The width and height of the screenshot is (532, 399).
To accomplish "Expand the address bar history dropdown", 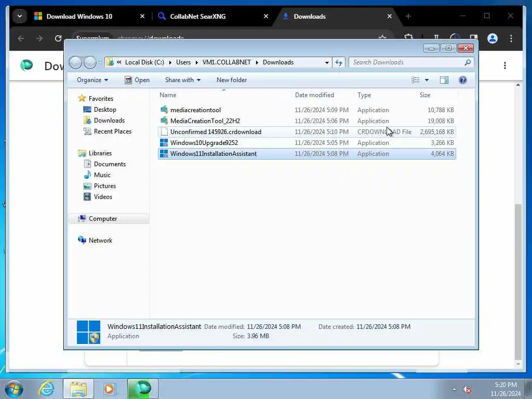I will (327, 62).
